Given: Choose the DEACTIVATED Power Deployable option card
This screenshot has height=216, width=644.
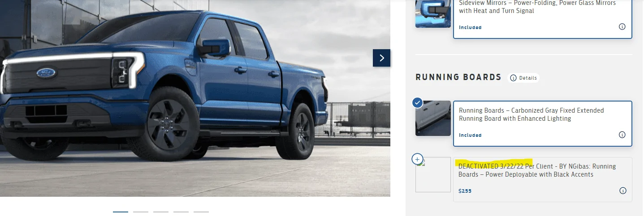Looking at the screenshot, I should 543,179.
